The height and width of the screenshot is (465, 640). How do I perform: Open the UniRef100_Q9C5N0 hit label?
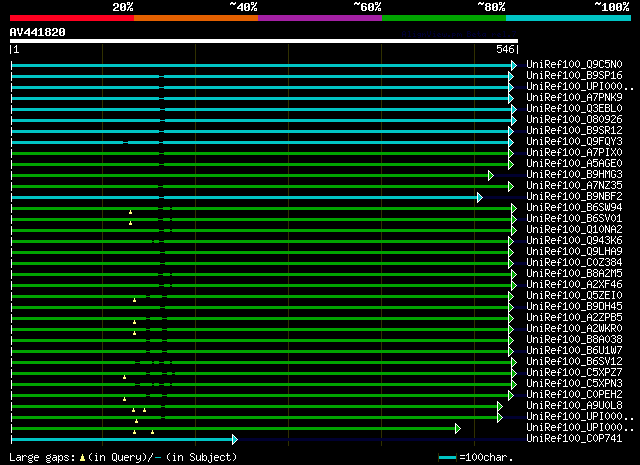574,65
